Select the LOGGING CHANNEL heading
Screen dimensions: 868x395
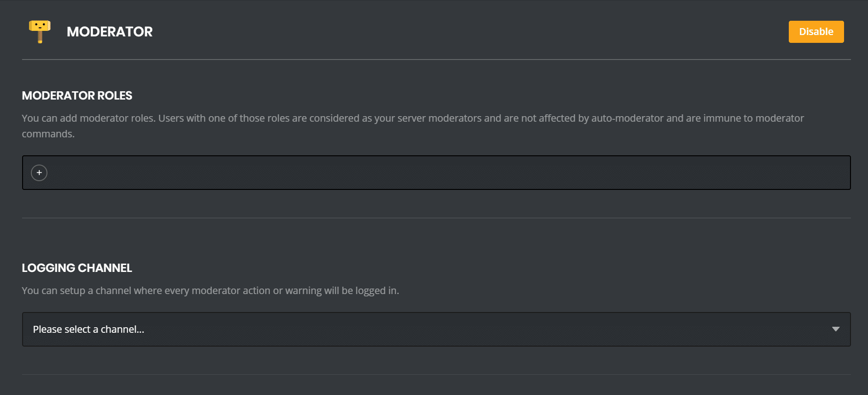[x=77, y=268]
